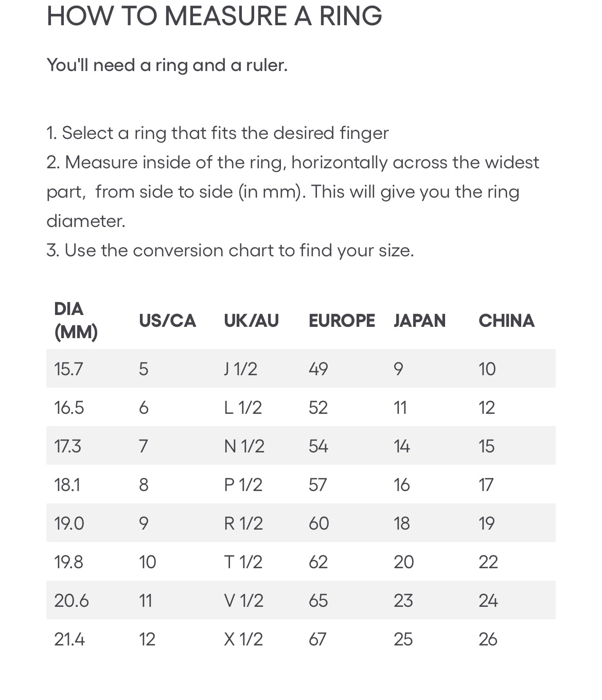Click the CHINA column header
This screenshot has height=700, width=602.
(x=506, y=321)
